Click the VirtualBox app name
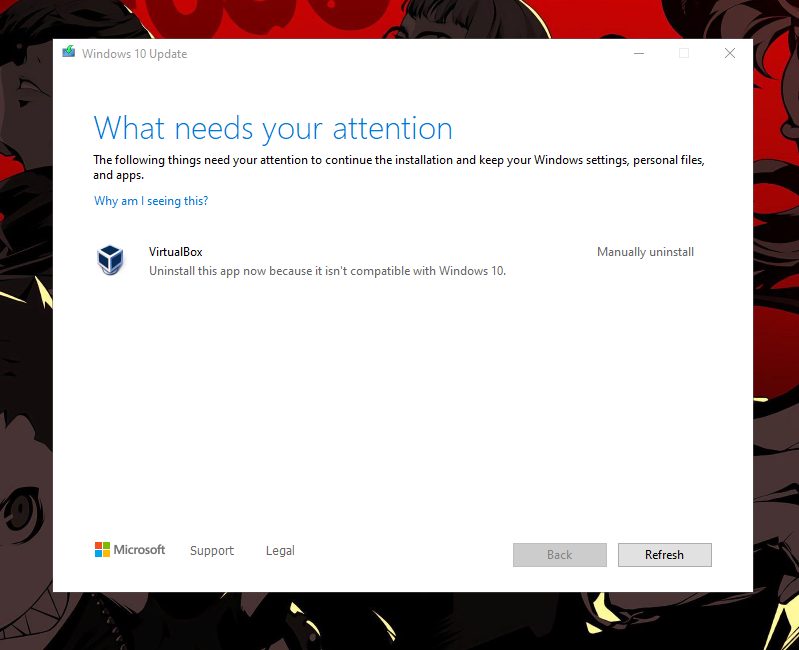The image size is (799, 650). click(x=175, y=252)
